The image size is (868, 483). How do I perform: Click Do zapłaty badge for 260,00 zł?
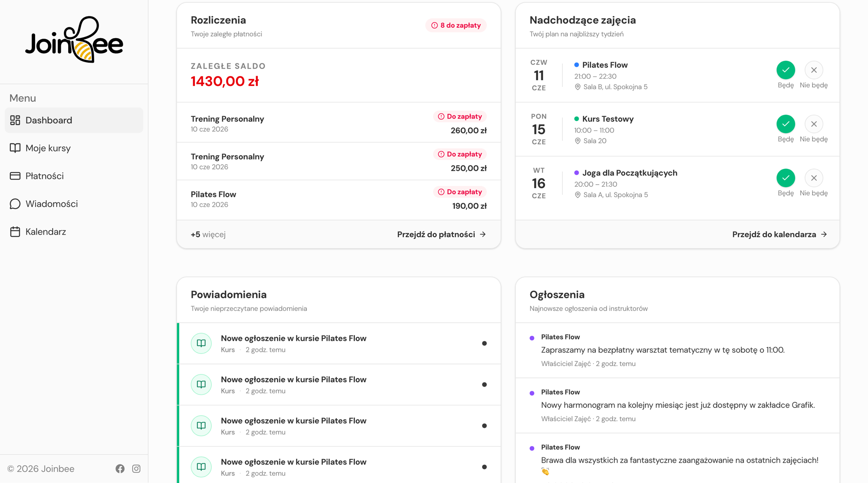pos(460,116)
